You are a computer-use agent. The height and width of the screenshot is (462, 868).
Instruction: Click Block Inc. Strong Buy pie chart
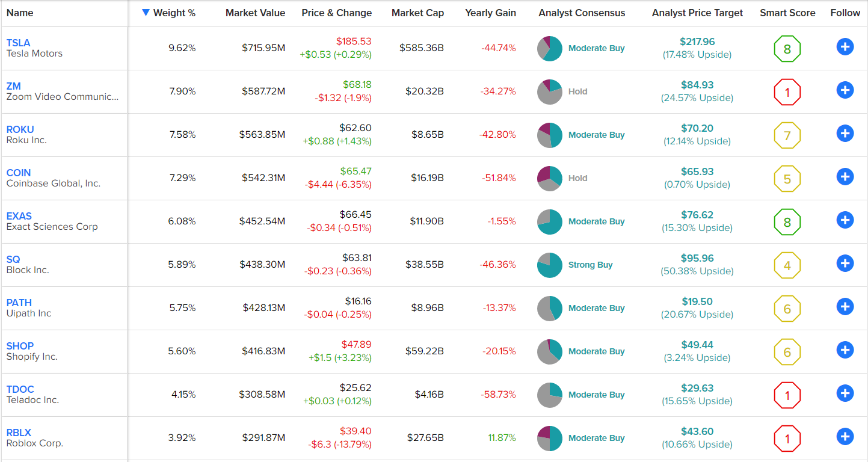pos(549,265)
